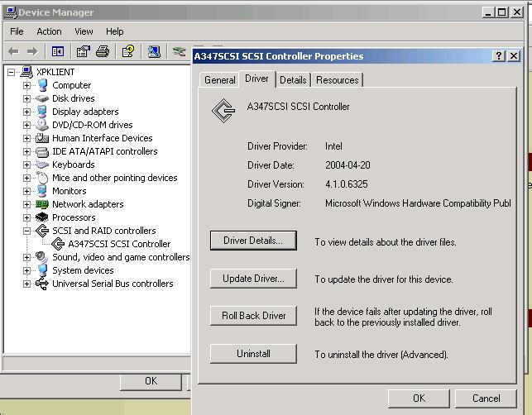Click the OK button behind Device Manager
Image resolution: width=532 pixels, height=415 pixels.
[151, 381]
